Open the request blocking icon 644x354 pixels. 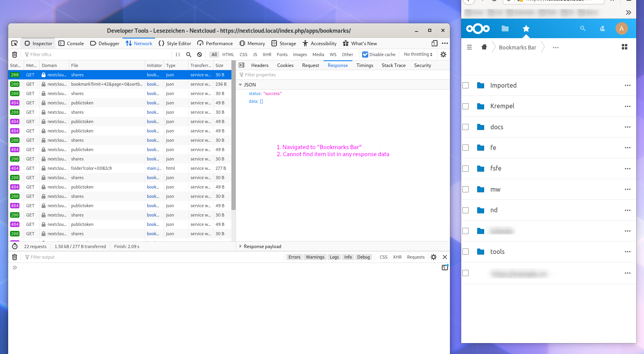(x=199, y=55)
